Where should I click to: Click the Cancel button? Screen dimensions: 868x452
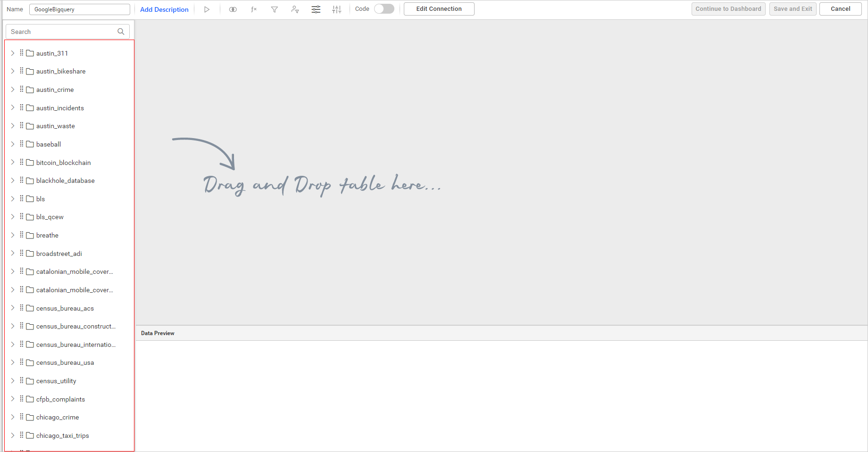point(840,9)
